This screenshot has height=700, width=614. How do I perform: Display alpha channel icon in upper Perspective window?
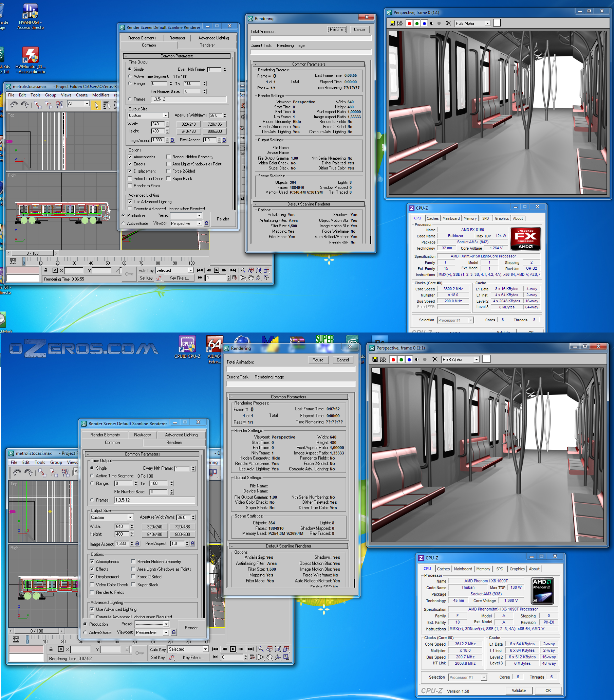[432, 23]
